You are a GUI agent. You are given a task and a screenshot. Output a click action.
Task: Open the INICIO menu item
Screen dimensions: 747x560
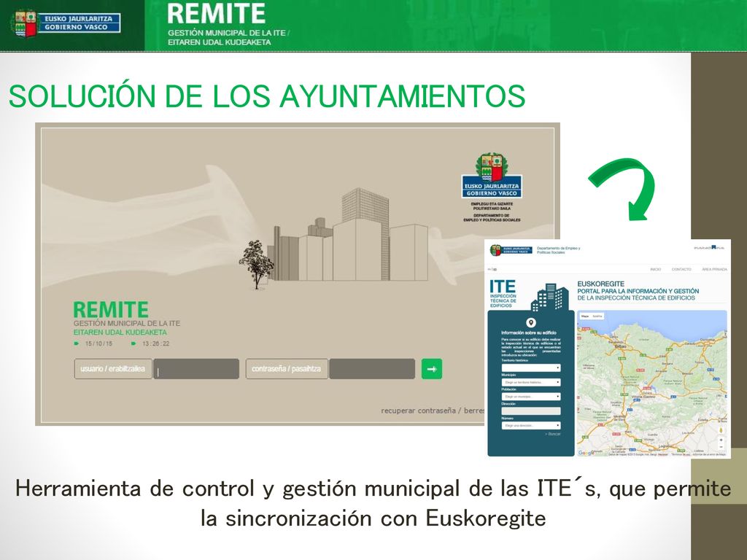656,270
